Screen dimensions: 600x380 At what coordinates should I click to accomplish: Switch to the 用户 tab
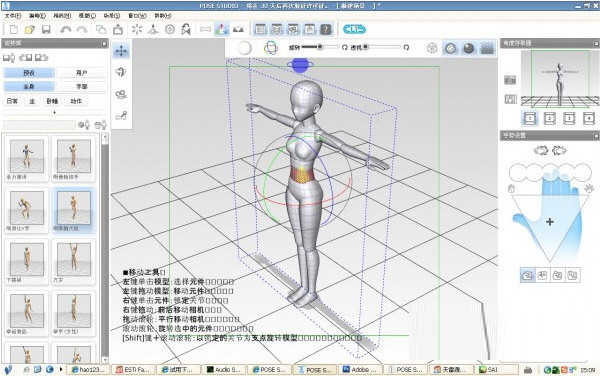[x=82, y=73]
